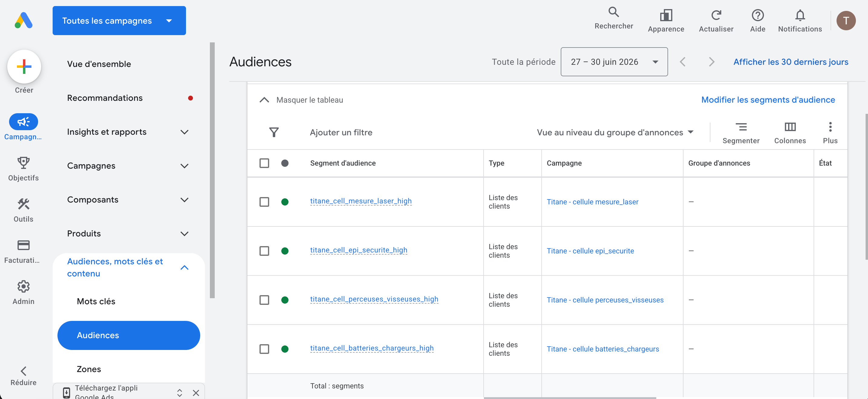Select Audiences submenu item
This screenshot has height=399, width=868.
click(x=129, y=335)
